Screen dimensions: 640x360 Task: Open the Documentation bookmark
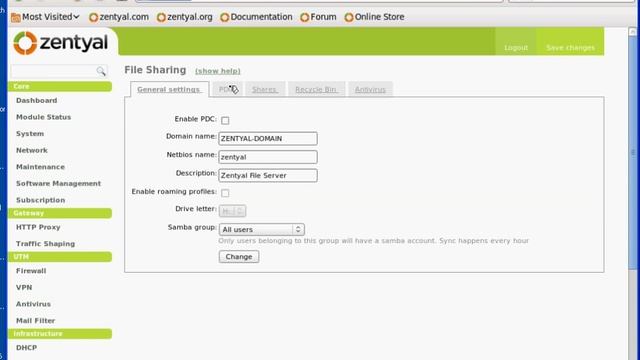tap(256, 17)
